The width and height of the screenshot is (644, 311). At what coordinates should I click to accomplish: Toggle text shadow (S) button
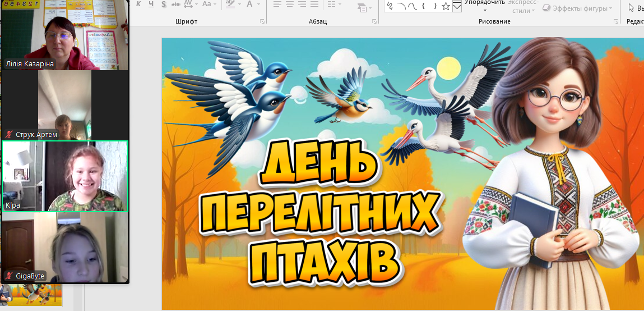click(x=163, y=4)
